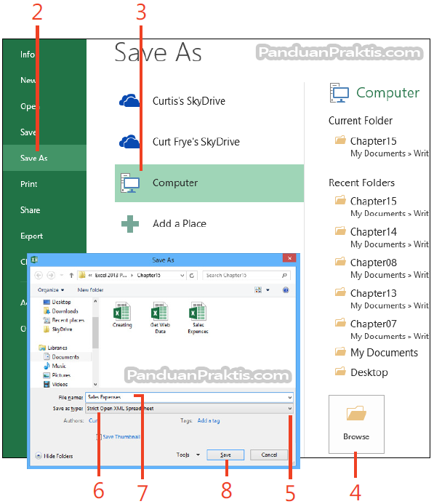
Task: Click the Cancel button
Action: pyautogui.click(x=269, y=455)
